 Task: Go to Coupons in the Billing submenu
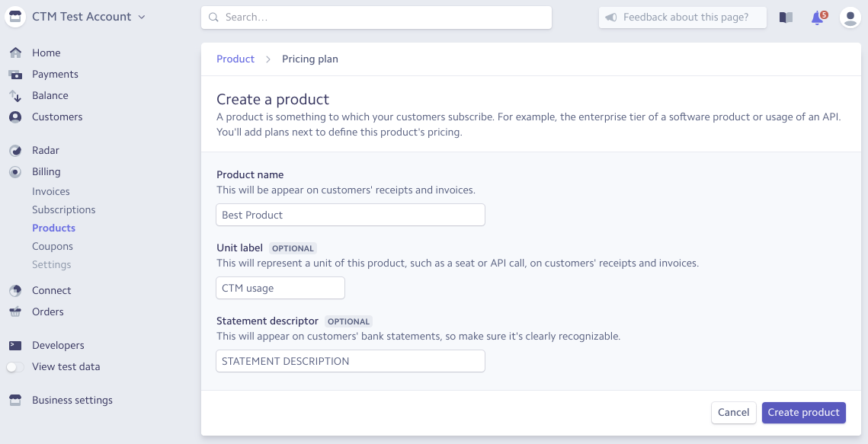point(53,246)
